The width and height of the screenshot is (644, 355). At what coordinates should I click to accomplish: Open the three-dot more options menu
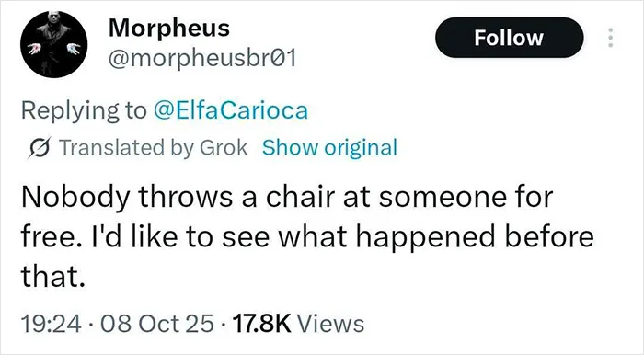610,38
